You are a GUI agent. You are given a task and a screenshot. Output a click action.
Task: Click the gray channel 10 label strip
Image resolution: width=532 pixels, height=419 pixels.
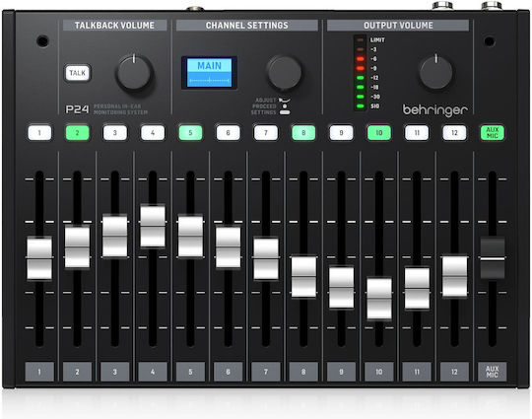[379, 372]
